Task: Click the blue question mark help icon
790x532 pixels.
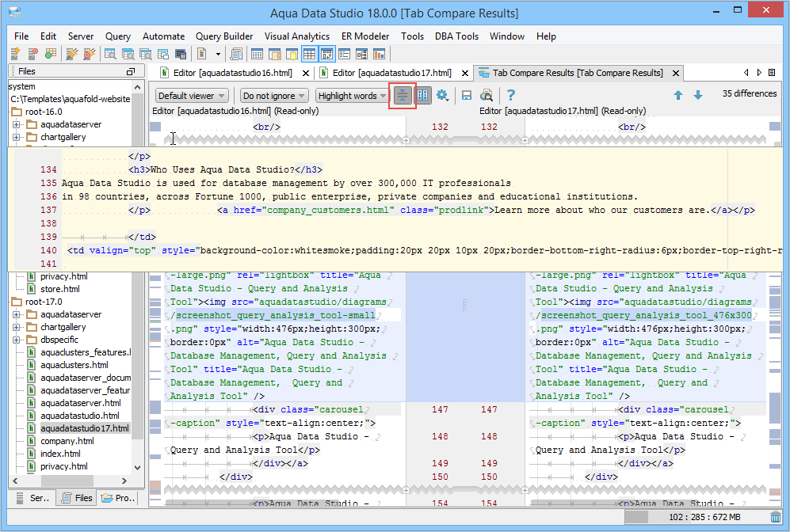Action: click(x=511, y=96)
